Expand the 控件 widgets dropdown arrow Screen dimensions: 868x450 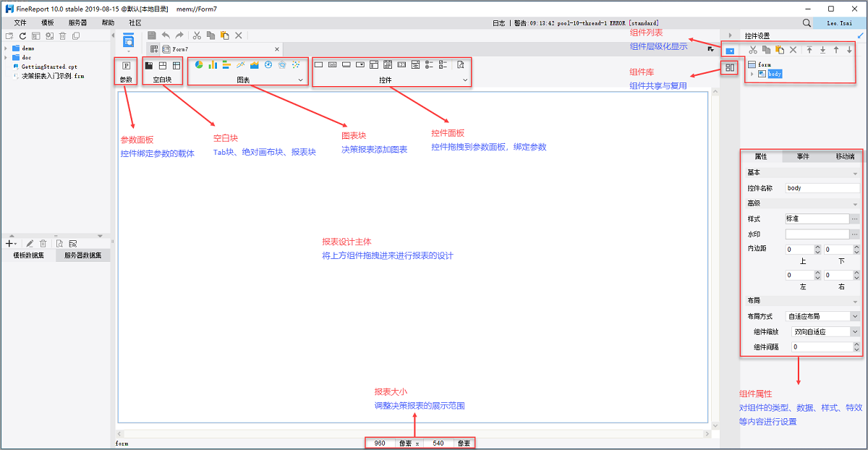464,80
